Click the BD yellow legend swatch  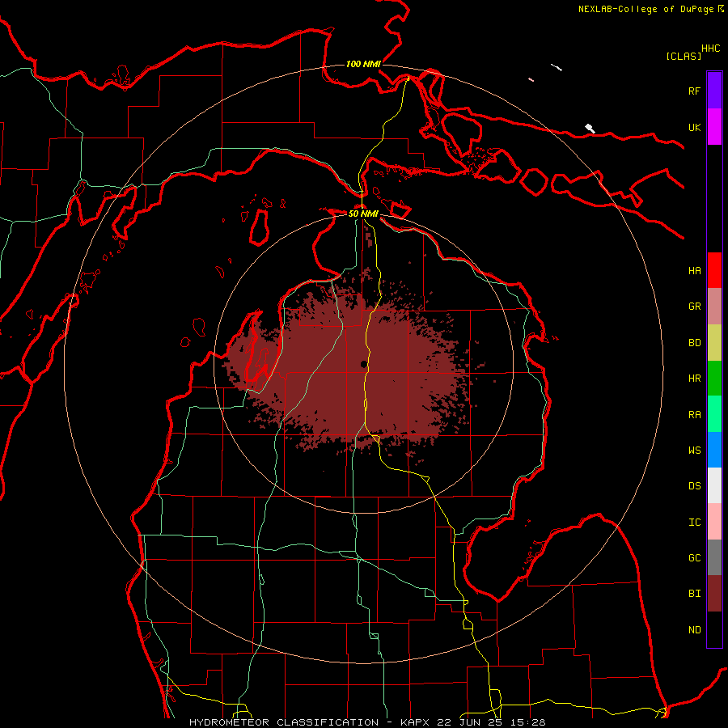(x=714, y=343)
